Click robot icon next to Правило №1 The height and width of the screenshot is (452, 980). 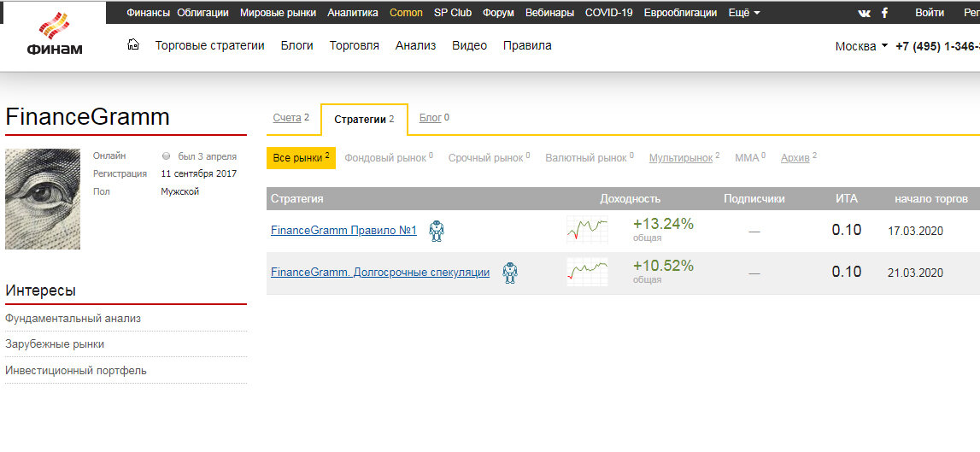click(437, 232)
